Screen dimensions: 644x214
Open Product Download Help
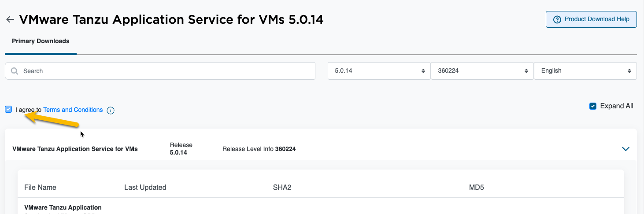tap(591, 19)
